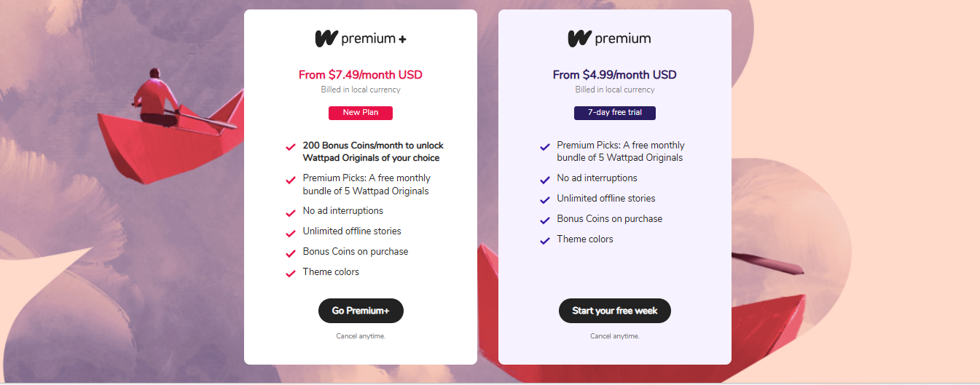Viewport: 980px width, 385px height.
Task: Click the Wattpad Premium logo icon
Action: coord(580,39)
